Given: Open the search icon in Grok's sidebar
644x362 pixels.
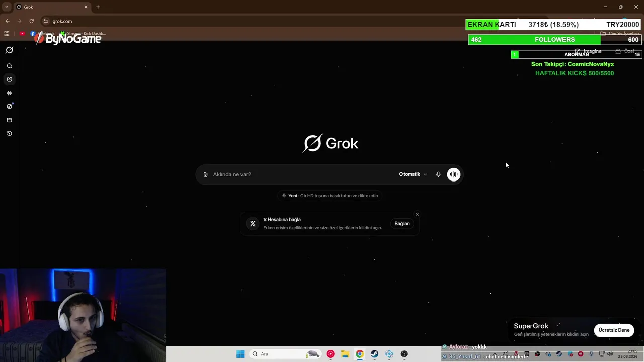Looking at the screenshot, I should 9,66.
